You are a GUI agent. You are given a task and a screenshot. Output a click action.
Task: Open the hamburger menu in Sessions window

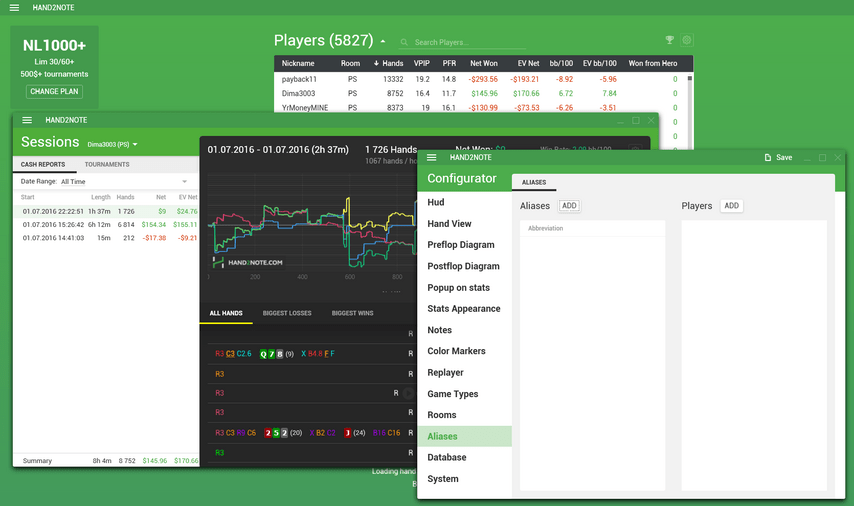[27, 120]
